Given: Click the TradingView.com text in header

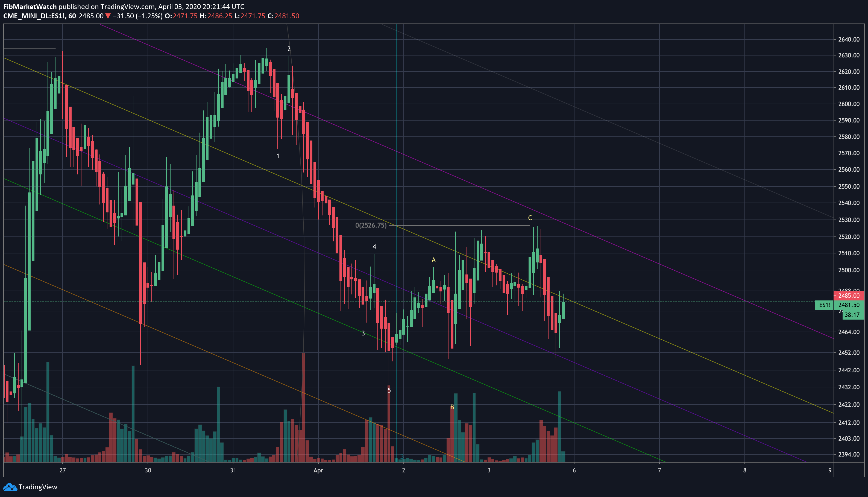Looking at the screenshot, I should coord(128,7).
